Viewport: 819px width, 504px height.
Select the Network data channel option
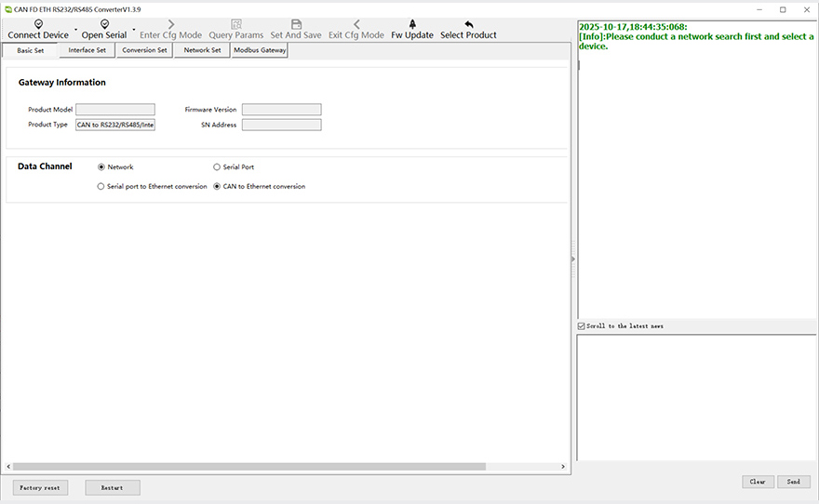click(101, 167)
